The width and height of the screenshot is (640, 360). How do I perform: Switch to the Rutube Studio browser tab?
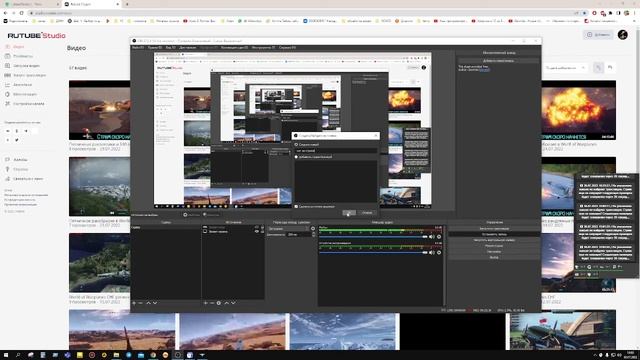coord(91,4)
